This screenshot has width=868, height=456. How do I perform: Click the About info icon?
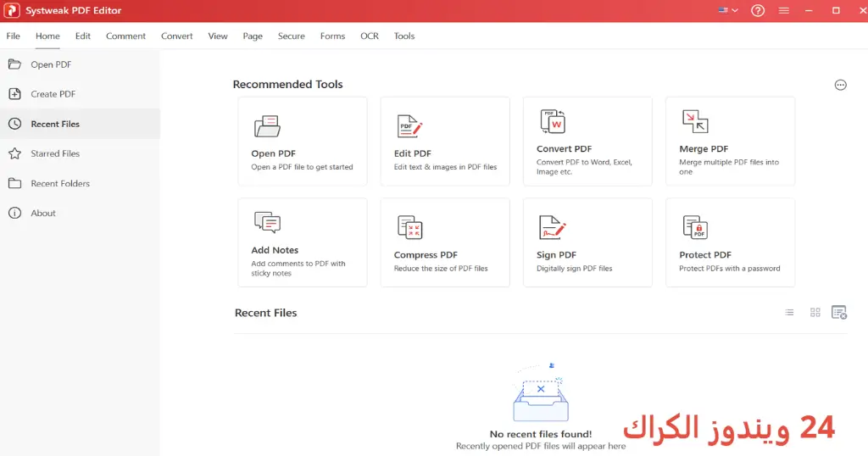(x=15, y=213)
